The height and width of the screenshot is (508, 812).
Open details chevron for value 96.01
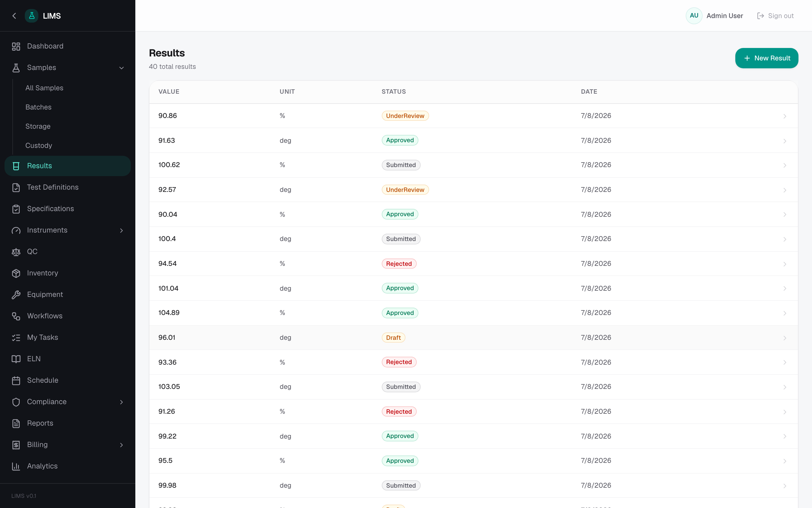[784, 338]
